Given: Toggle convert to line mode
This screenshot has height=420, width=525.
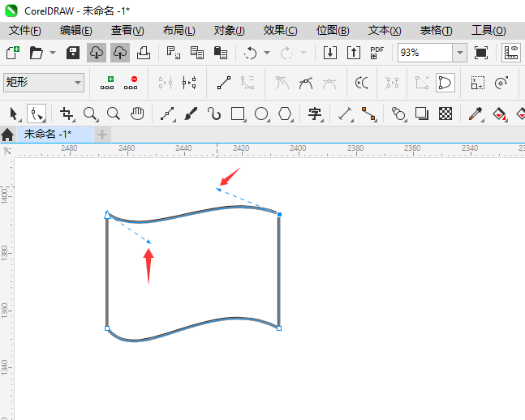Looking at the screenshot, I should [224, 83].
